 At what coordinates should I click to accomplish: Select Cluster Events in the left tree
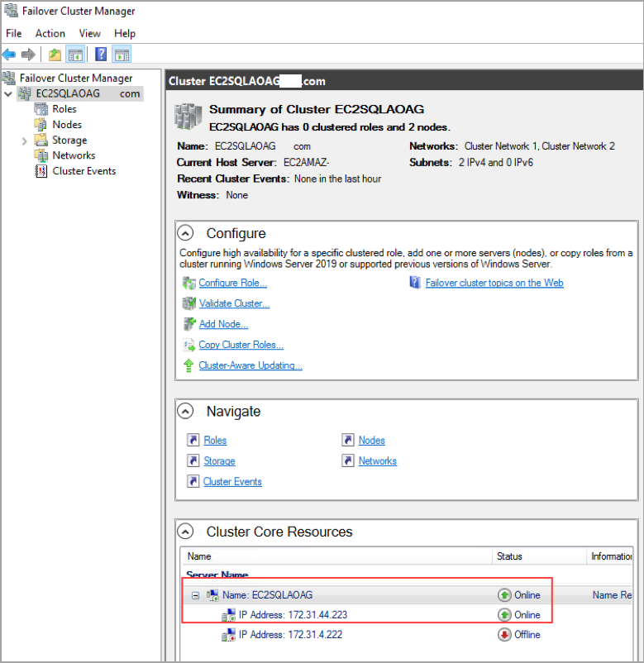[84, 171]
